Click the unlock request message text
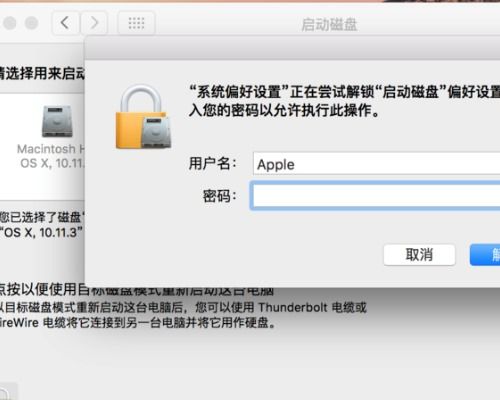Image resolution: width=500 pixels, height=400 pixels. coord(344,101)
